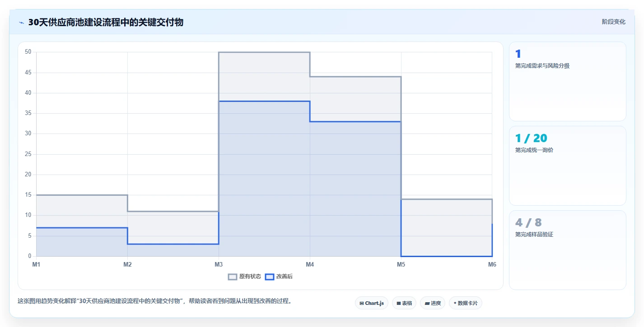Viewport: 644px width, 327px height.
Task: Click the chart title 30天供应商池建设流程中的关键交付物
Action: (106, 22)
